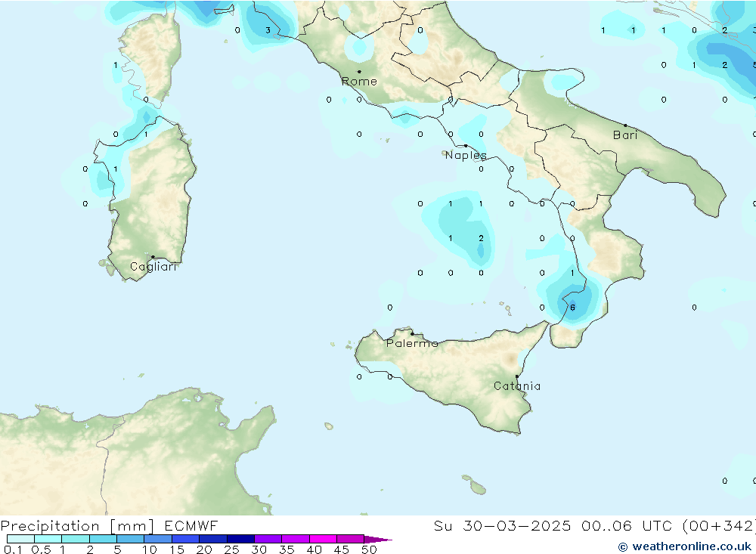Click the legend label 45
The image size is (756, 554).
click(x=342, y=549)
